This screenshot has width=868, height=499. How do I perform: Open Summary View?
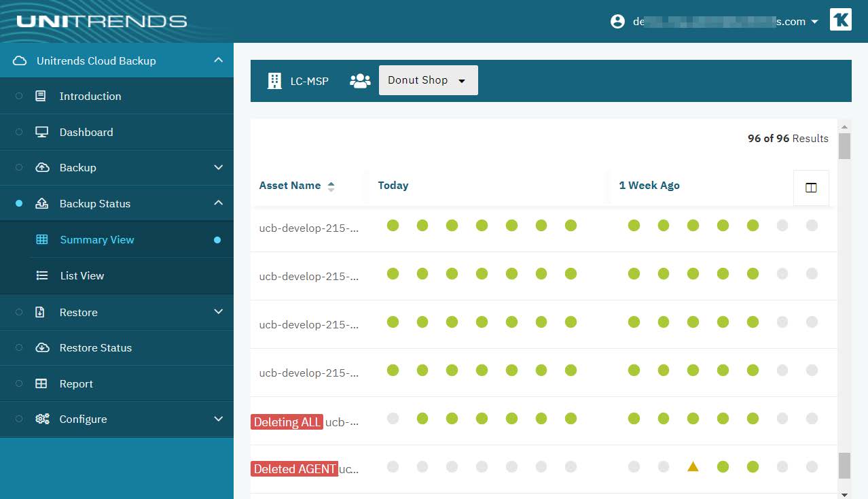coord(97,239)
